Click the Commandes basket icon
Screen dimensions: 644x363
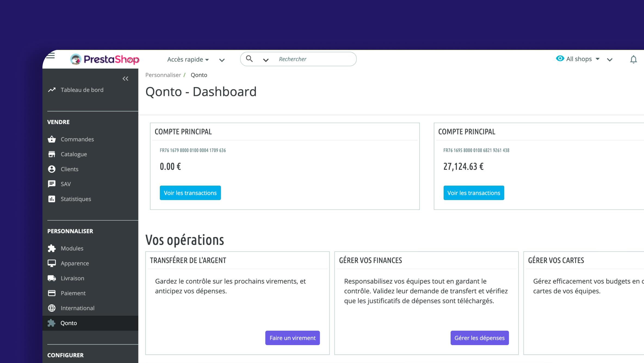pos(52,139)
